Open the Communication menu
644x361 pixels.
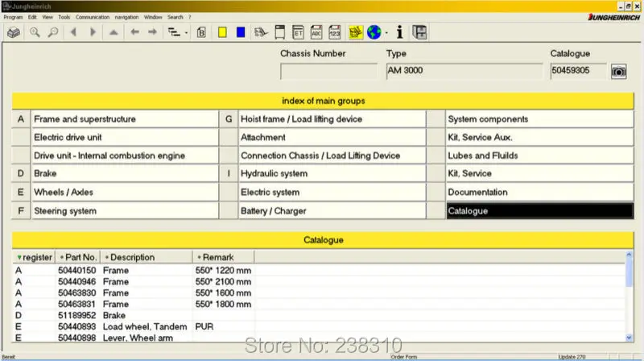pyautogui.click(x=93, y=17)
